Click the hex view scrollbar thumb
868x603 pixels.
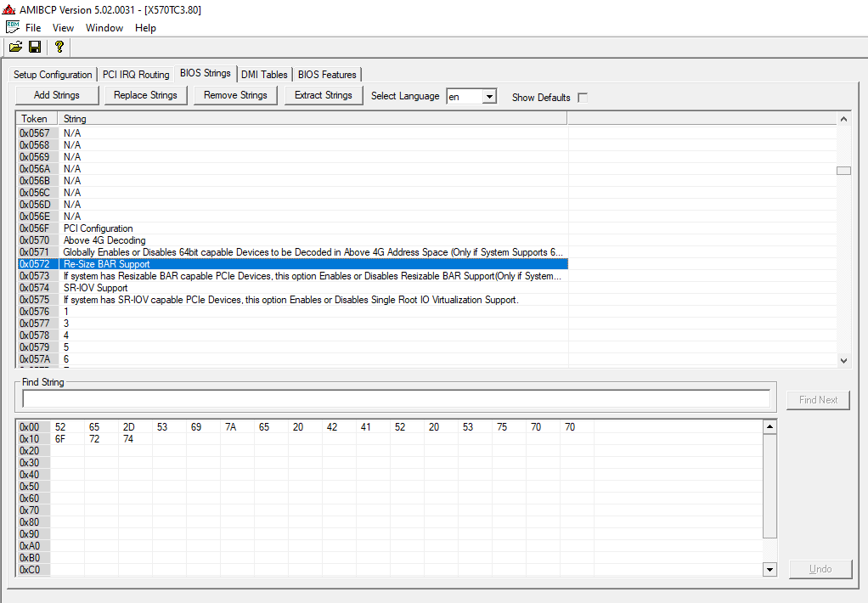769,486
